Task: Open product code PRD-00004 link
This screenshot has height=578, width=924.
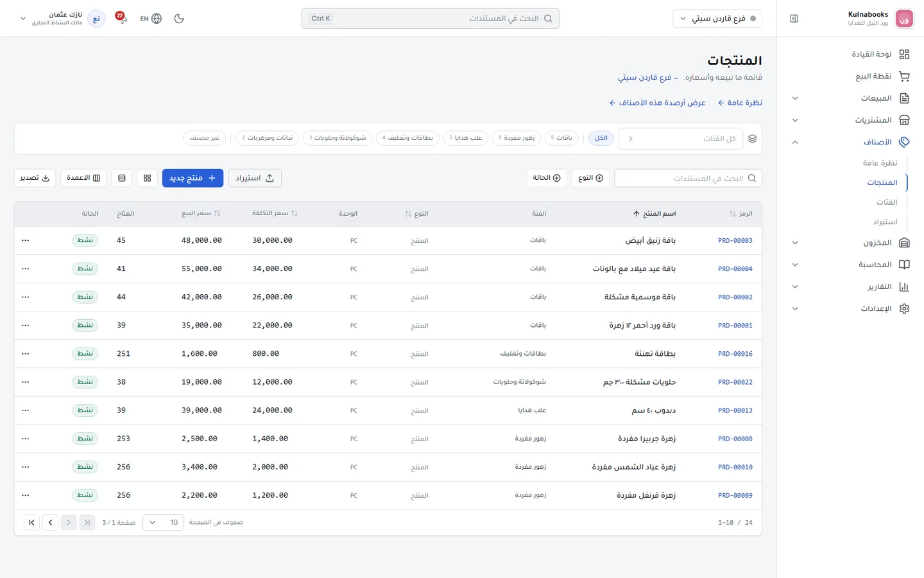Action: [735, 269]
